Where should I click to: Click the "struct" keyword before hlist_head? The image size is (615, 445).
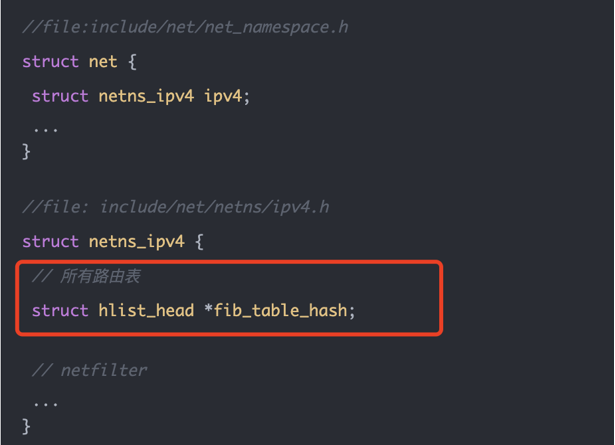point(60,310)
